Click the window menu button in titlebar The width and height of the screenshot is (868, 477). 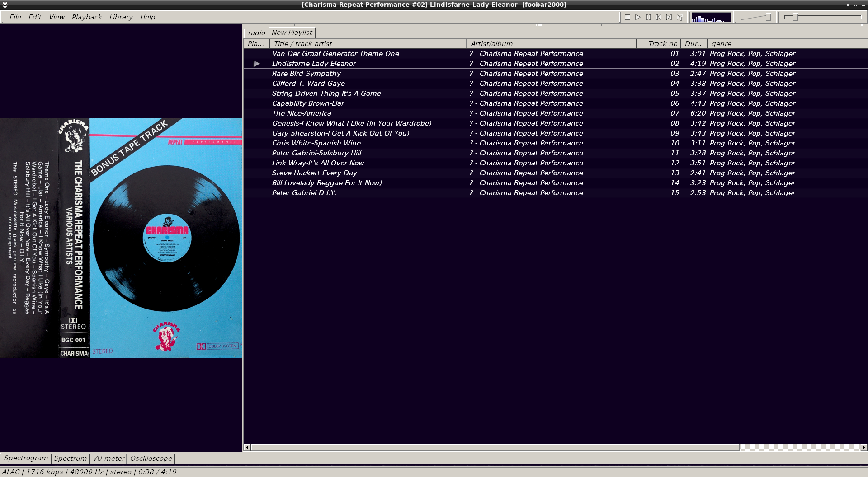click(5, 5)
